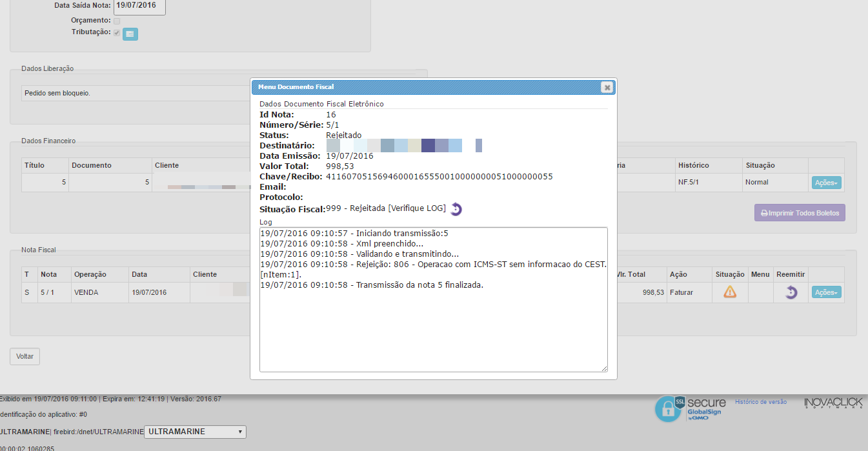
Task: Open Ações dropdown in Dados Financeiro row
Action: 826,183
